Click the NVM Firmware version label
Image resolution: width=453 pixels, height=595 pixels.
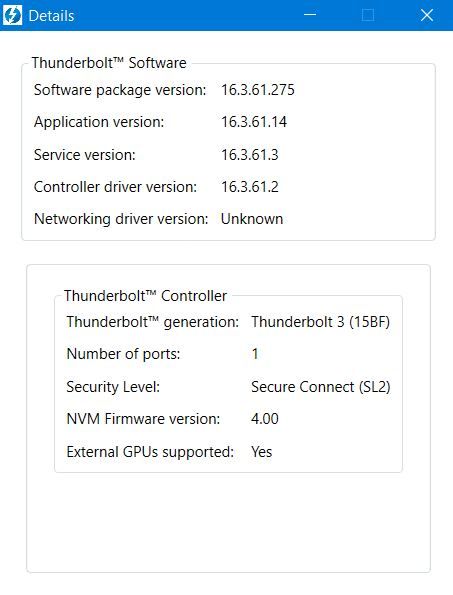point(143,419)
